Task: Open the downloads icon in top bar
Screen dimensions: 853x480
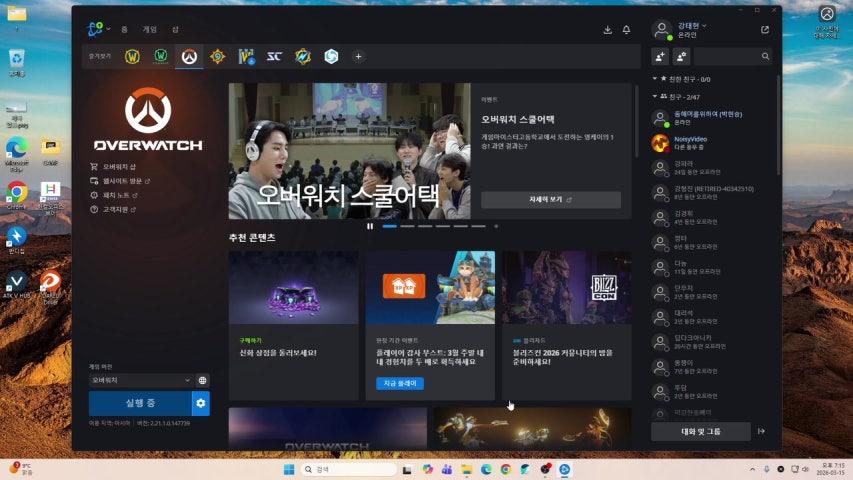Action: point(607,30)
